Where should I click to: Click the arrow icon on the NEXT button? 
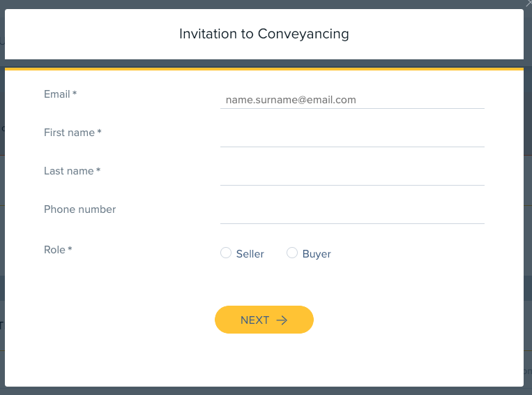tap(282, 320)
